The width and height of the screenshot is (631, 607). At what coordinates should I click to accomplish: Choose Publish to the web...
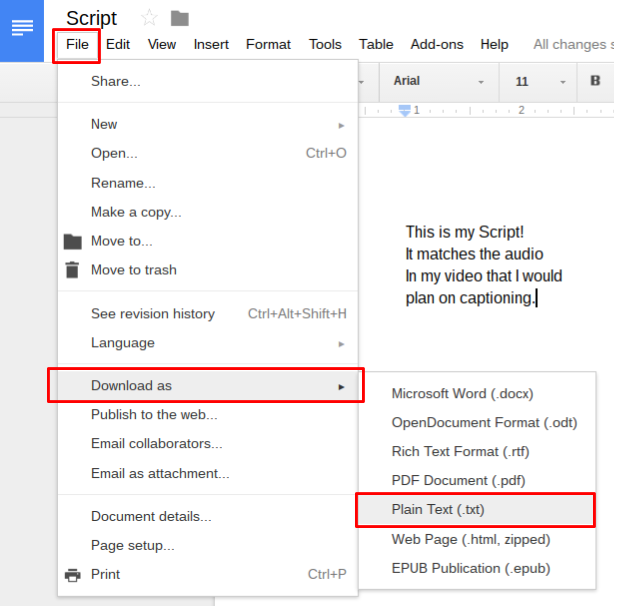tap(208, 415)
